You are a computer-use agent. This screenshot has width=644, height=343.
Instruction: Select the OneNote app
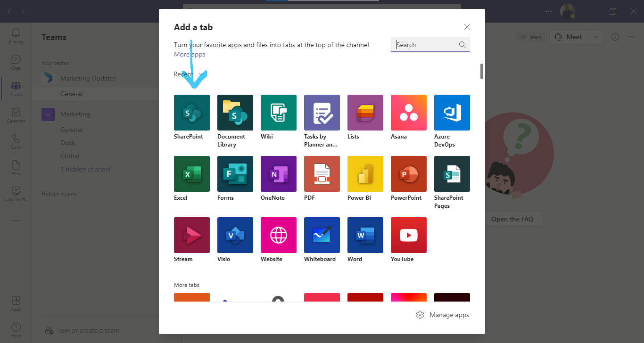click(x=278, y=174)
